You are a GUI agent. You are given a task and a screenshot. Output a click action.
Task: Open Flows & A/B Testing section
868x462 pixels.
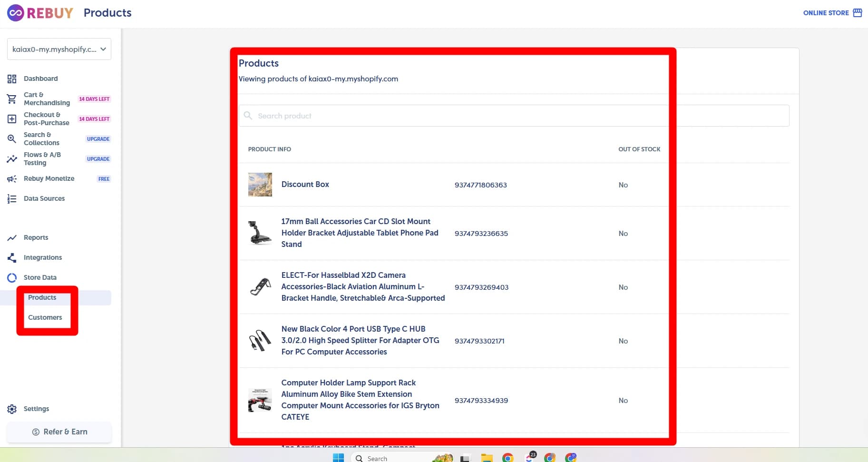click(x=42, y=159)
